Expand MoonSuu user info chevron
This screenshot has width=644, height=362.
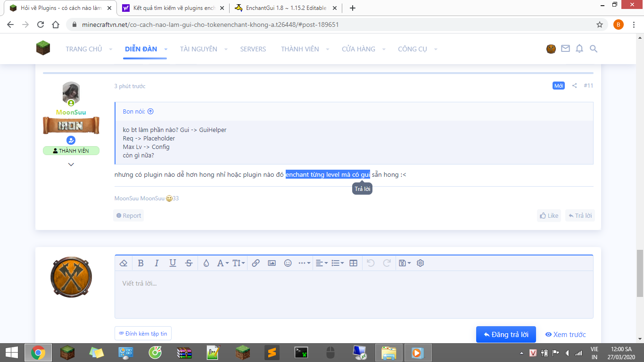pos(71,165)
